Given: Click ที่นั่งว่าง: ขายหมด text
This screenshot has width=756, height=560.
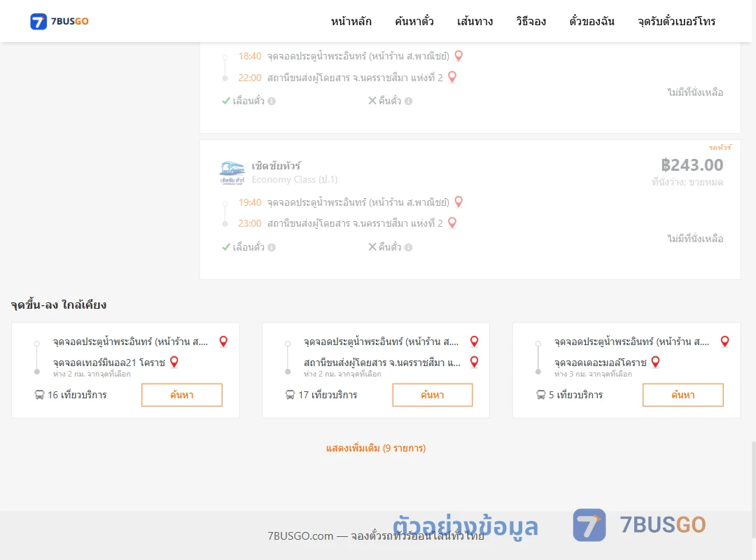Looking at the screenshot, I should pos(687,182).
